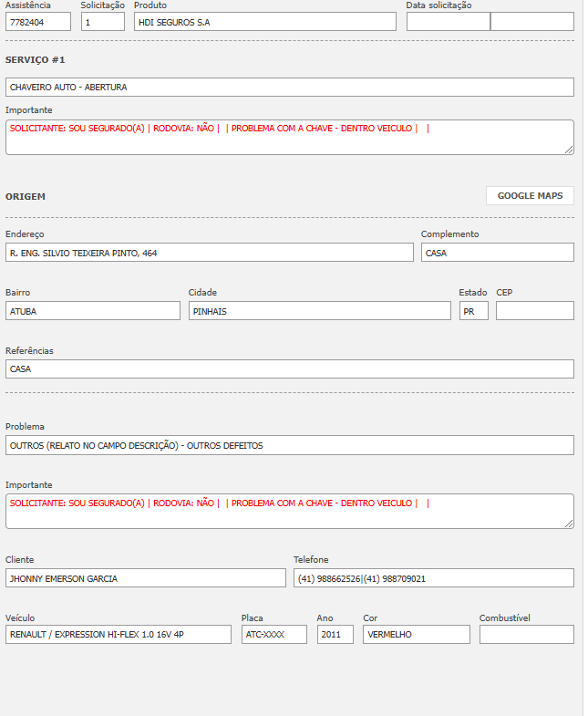The width and height of the screenshot is (588, 716).
Task: Click the Problema description field
Action: click(289, 445)
